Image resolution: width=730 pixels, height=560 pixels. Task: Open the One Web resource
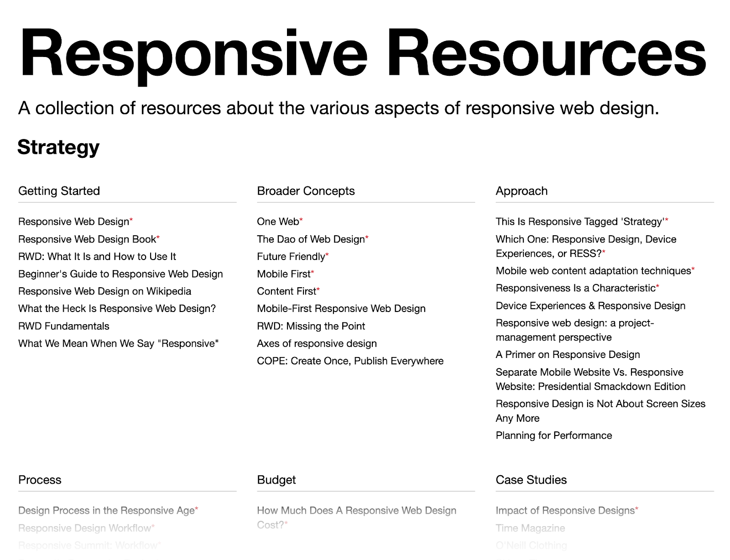(x=277, y=221)
